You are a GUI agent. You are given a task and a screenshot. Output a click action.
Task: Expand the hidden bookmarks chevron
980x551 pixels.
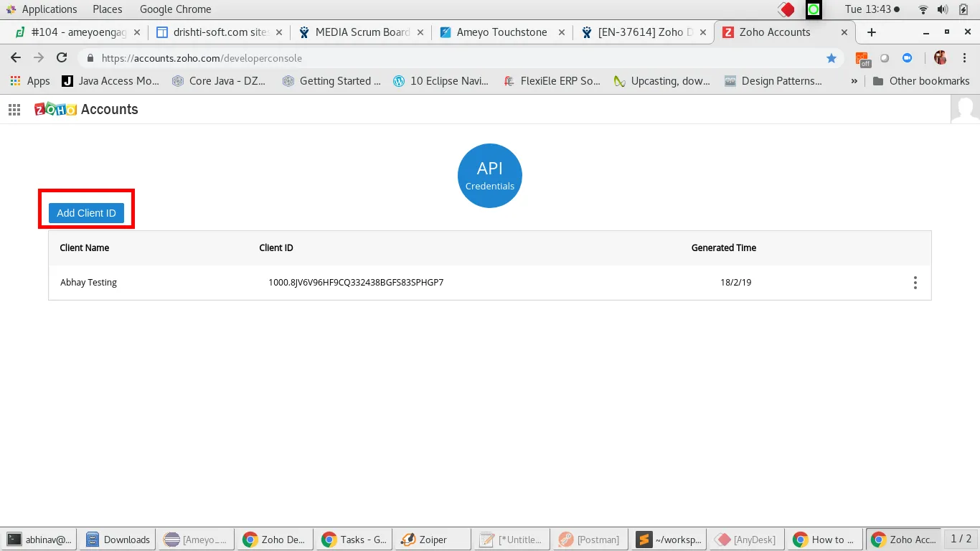click(854, 81)
